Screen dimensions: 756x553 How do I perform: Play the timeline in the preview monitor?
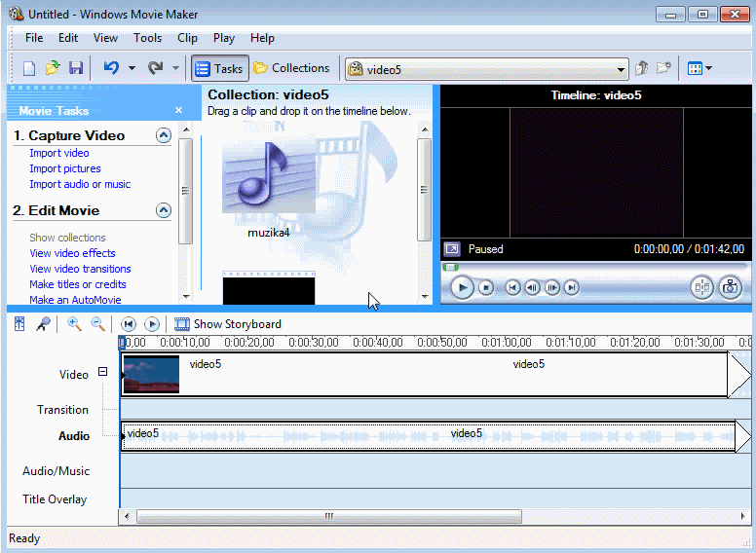(462, 288)
